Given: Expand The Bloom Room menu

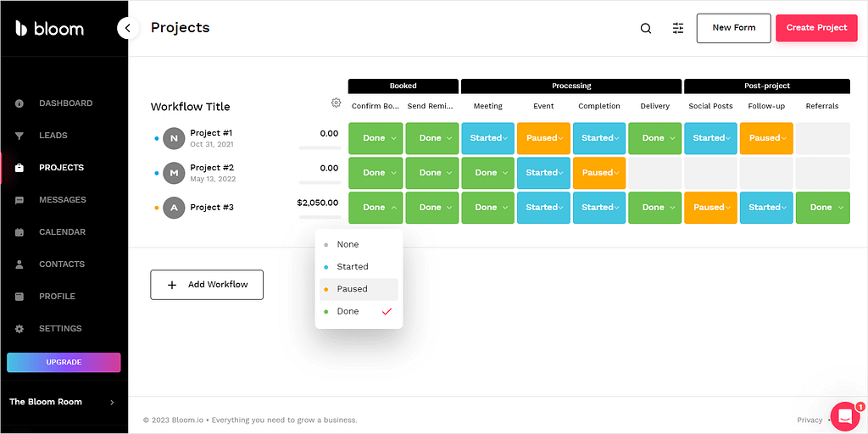Looking at the screenshot, I should 64,402.
